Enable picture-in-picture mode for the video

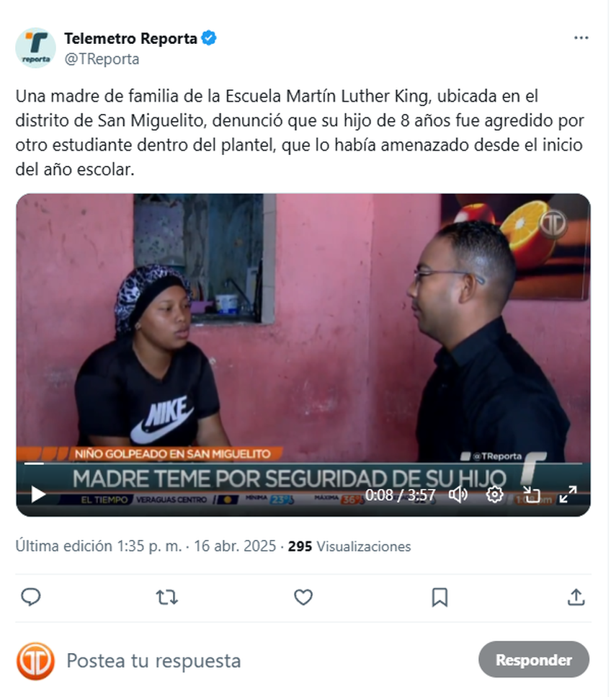[531, 494]
